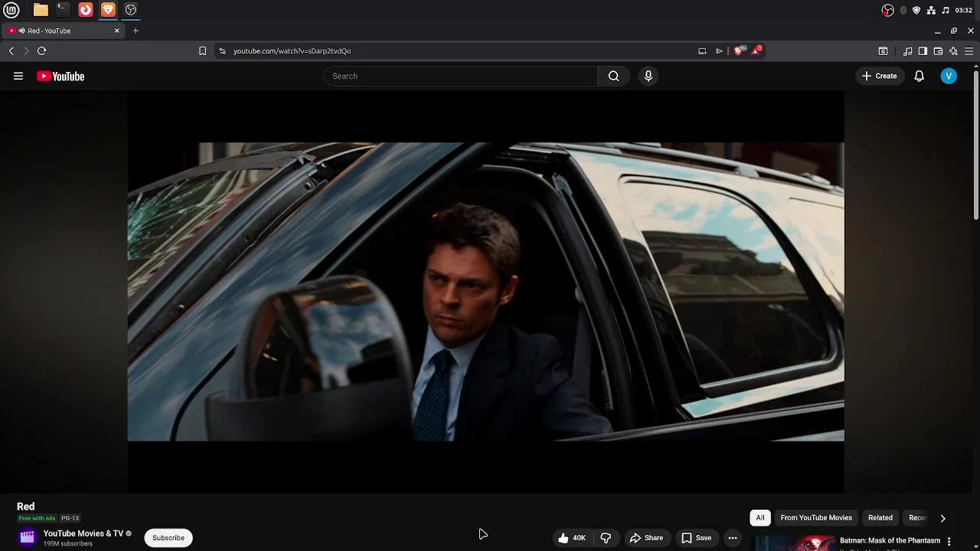Viewport: 980px width, 551px height.
Task: Click the network tray icon
Action: pos(931,10)
